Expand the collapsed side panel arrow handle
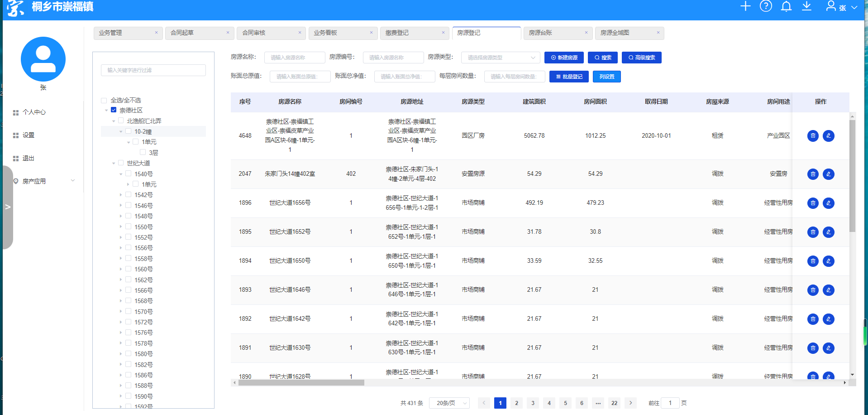 [x=8, y=207]
